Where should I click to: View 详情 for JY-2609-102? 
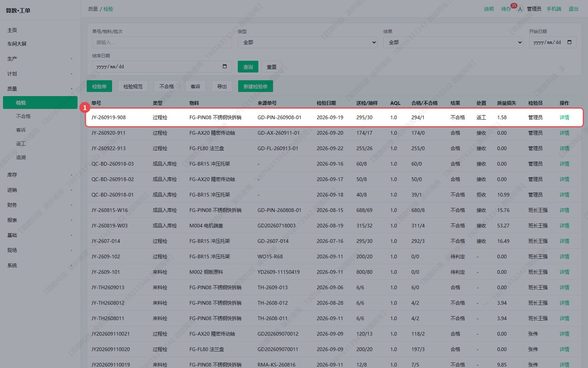pyautogui.click(x=564, y=257)
